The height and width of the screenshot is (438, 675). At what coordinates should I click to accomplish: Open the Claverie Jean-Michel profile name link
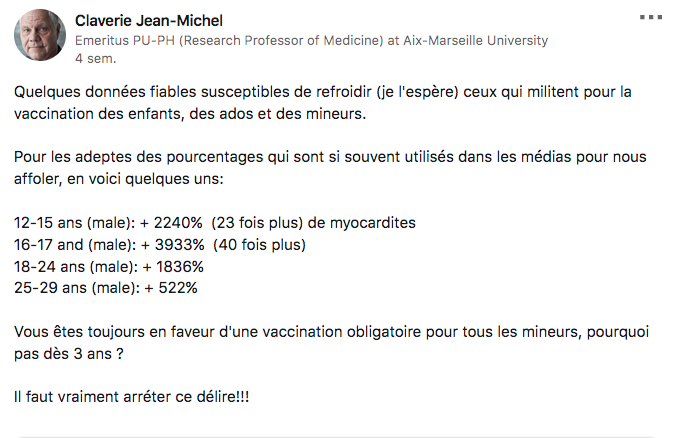pos(149,21)
